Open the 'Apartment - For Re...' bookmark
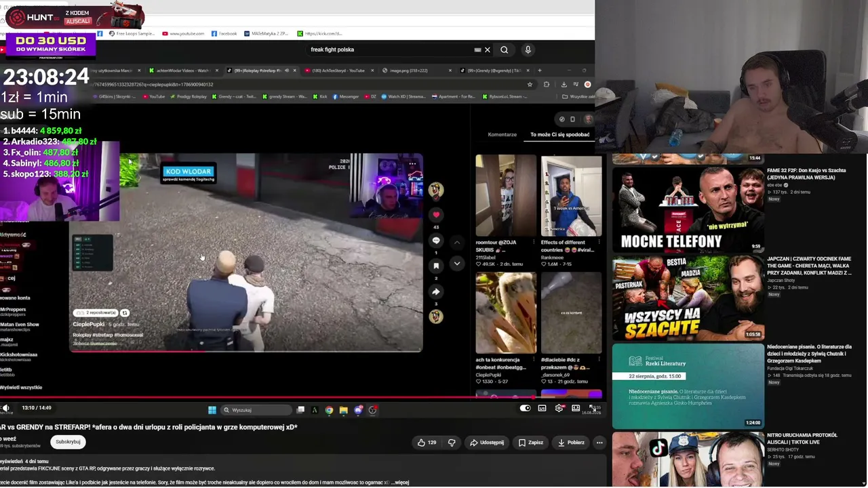Screen dimensions: 868x488 coord(452,97)
